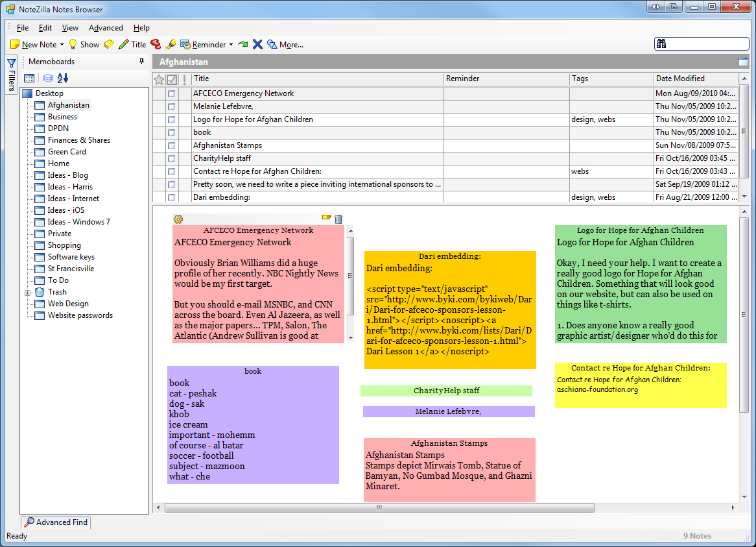Open the Filters funnel icon

tap(12, 63)
